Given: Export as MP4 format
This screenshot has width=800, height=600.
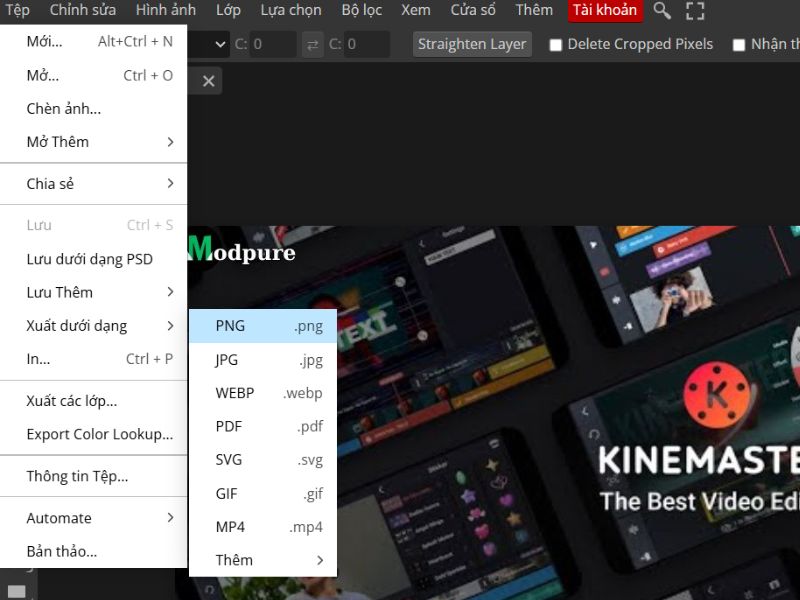Looking at the screenshot, I should pos(263,527).
